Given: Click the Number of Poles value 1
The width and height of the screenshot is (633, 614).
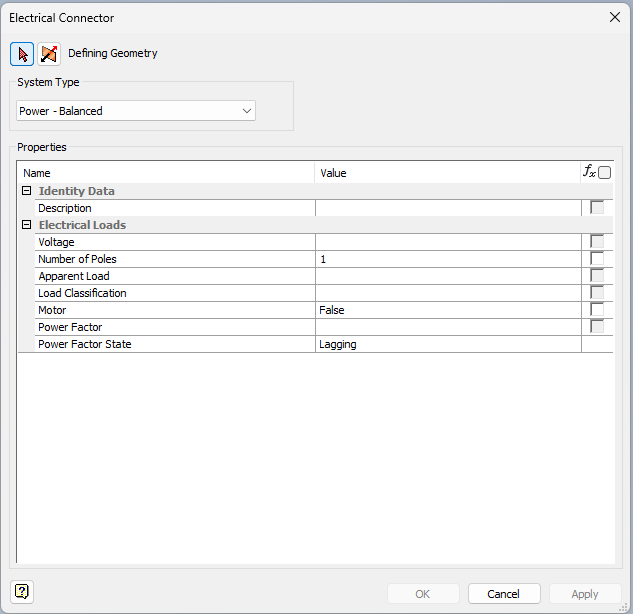Looking at the screenshot, I should click(x=448, y=259).
